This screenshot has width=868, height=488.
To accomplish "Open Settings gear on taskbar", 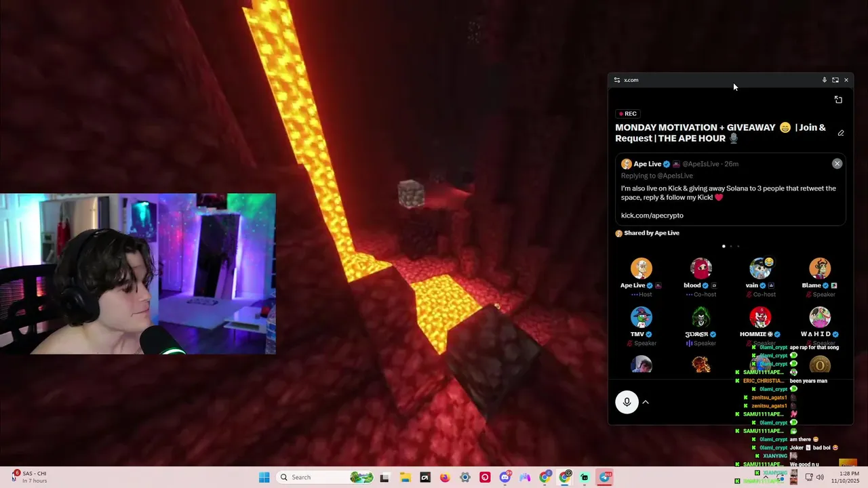I will 465,477.
